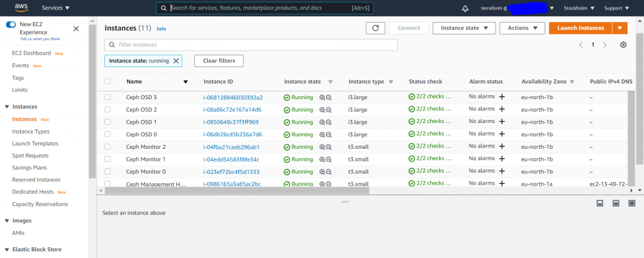The height and width of the screenshot is (258, 644).
Task: Zoom in filter for Ceph OSD 3 state
Action: pos(322,98)
